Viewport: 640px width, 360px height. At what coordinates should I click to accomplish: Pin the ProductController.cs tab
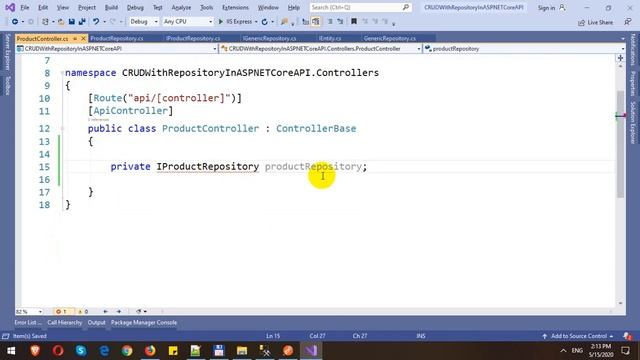pyautogui.click(x=75, y=38)
